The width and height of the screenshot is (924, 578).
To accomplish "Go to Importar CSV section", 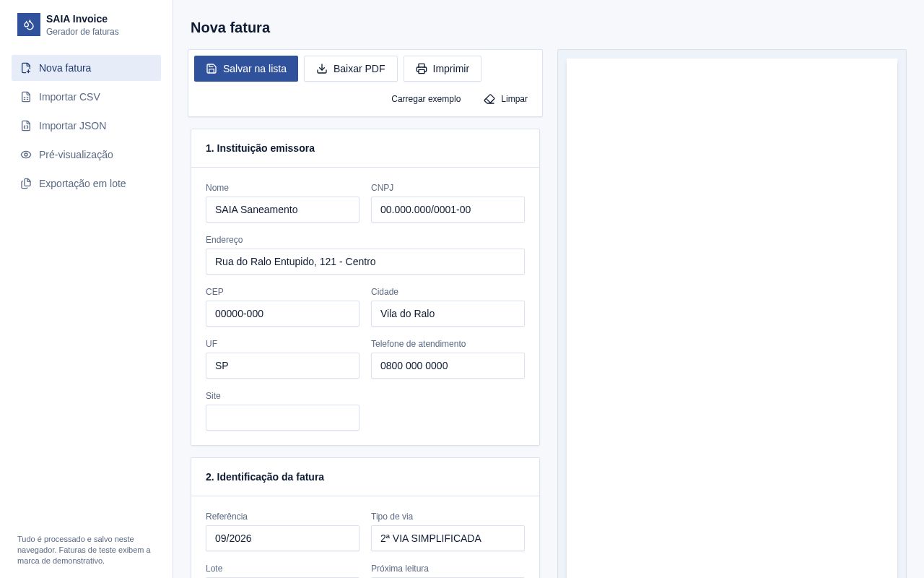I will coord(86,97).
